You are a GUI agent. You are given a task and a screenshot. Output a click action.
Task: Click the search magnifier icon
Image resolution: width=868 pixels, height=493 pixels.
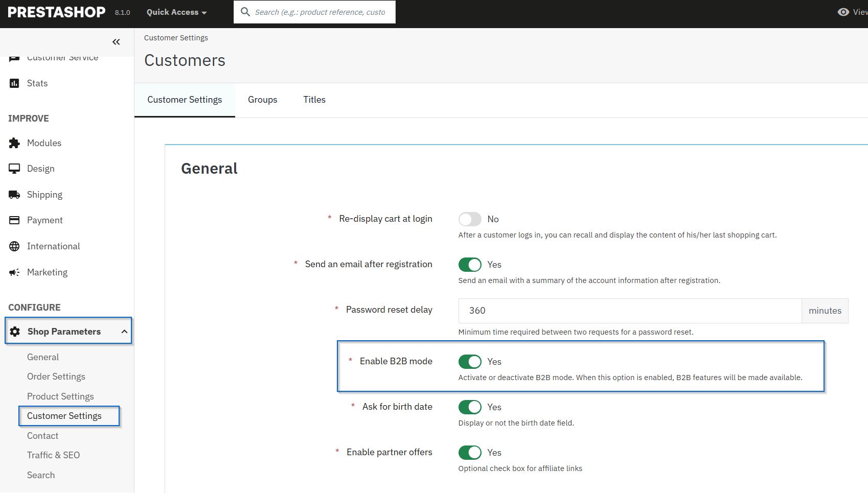[x=245, y=12]
